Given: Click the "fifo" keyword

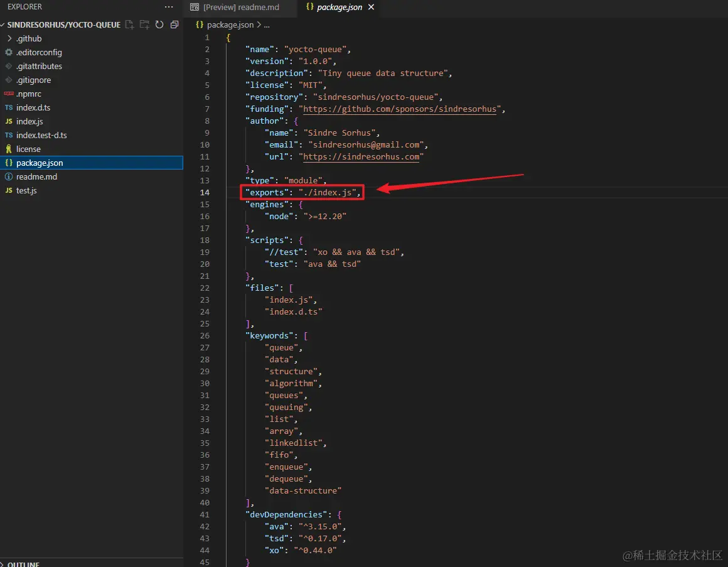Looking at the screenshot, I should point(279,455).
